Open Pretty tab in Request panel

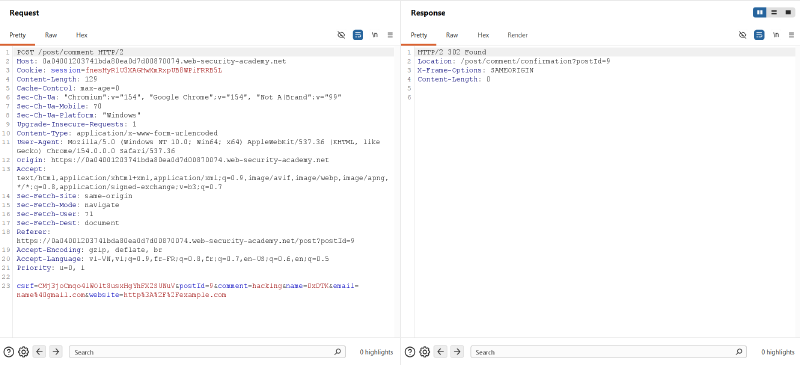tap(17, 35)
